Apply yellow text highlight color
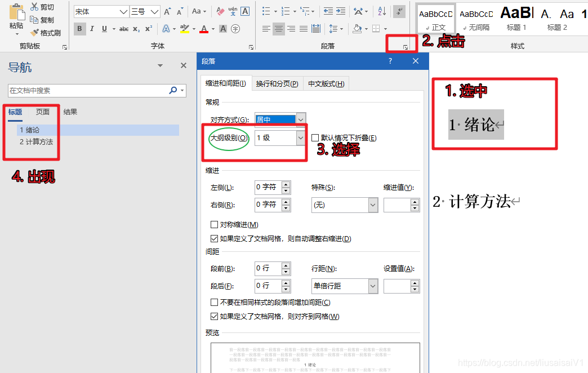588x373 pixels. click(185, 29)
